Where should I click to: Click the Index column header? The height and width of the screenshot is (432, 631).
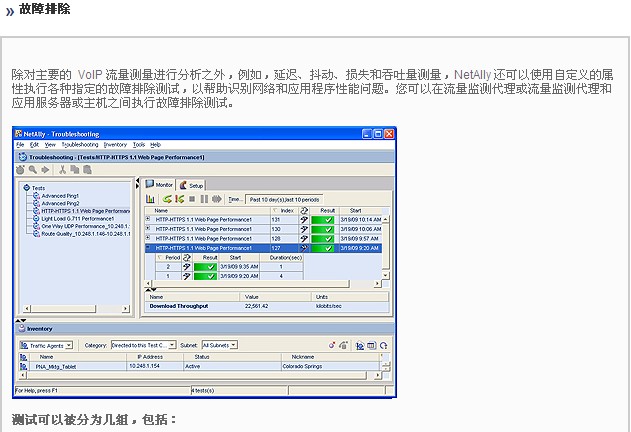coord(287,210)
